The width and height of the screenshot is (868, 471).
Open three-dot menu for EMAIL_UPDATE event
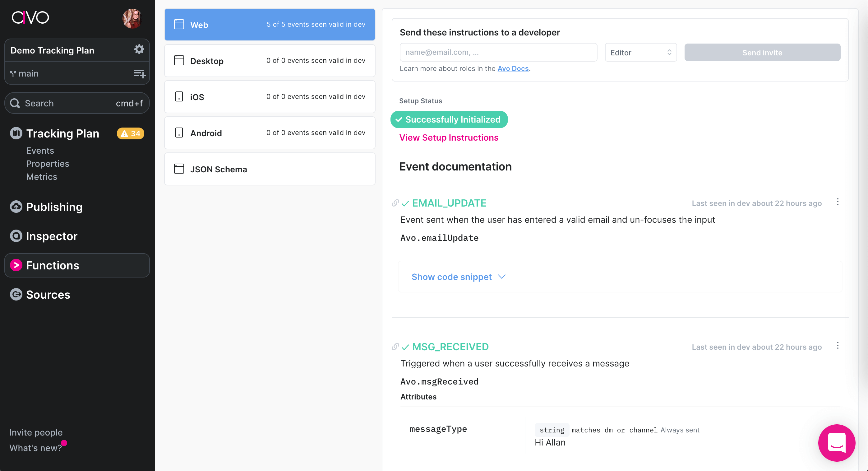pos(838,202)
